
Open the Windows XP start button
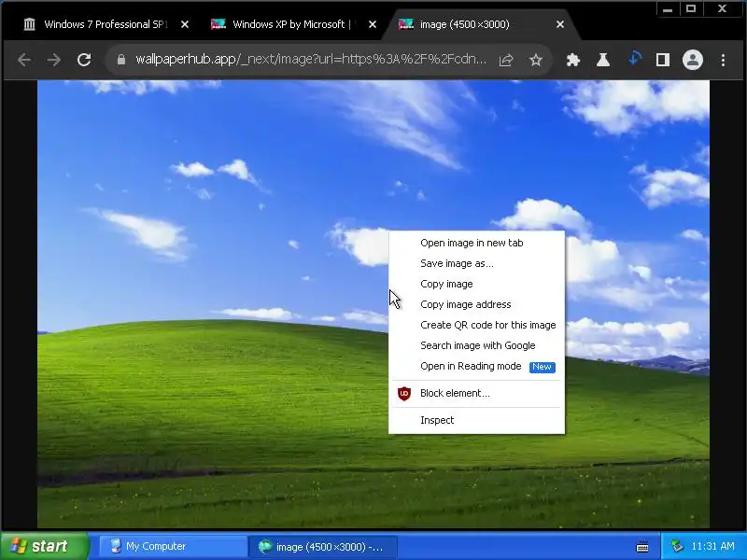point(45,546)
